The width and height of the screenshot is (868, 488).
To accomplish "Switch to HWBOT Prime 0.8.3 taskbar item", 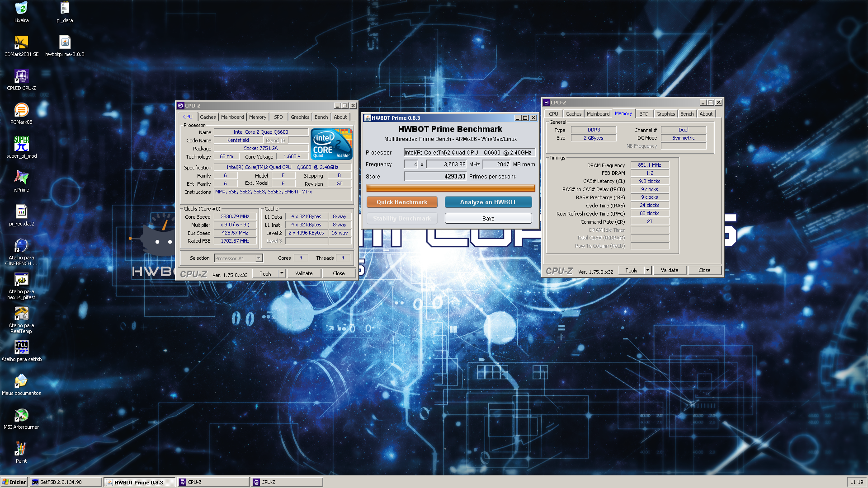I will 140,482.
